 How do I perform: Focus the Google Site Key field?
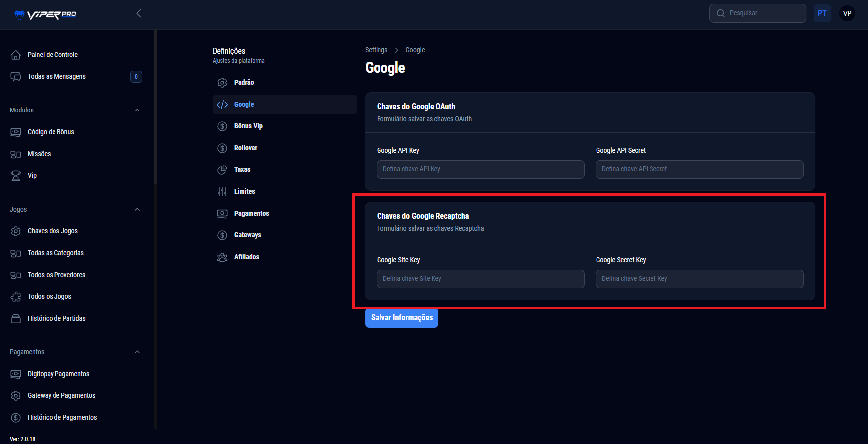(x=480, y=279)
